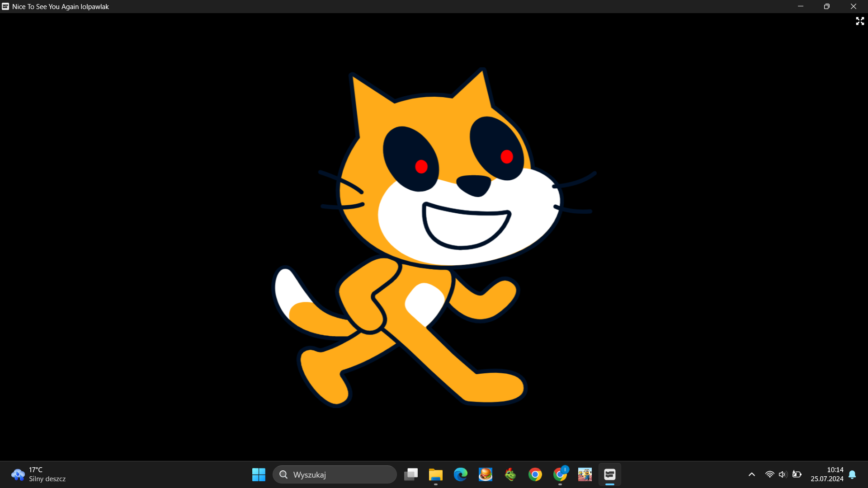The height and width of the screenshot is (488, 868).
Task: Open the clock showing 10:14
Action: pyautogui.click(x=827, y=474)
